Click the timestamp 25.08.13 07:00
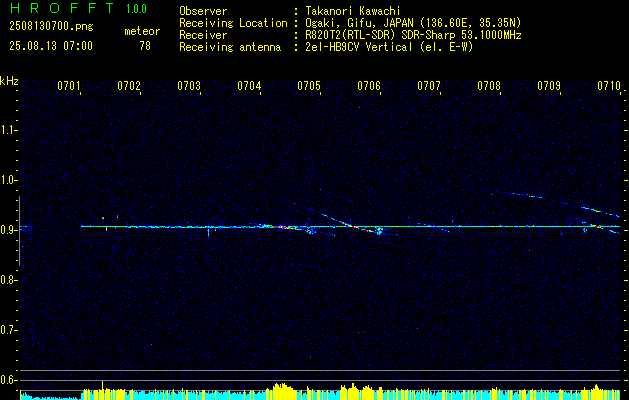 51,46
